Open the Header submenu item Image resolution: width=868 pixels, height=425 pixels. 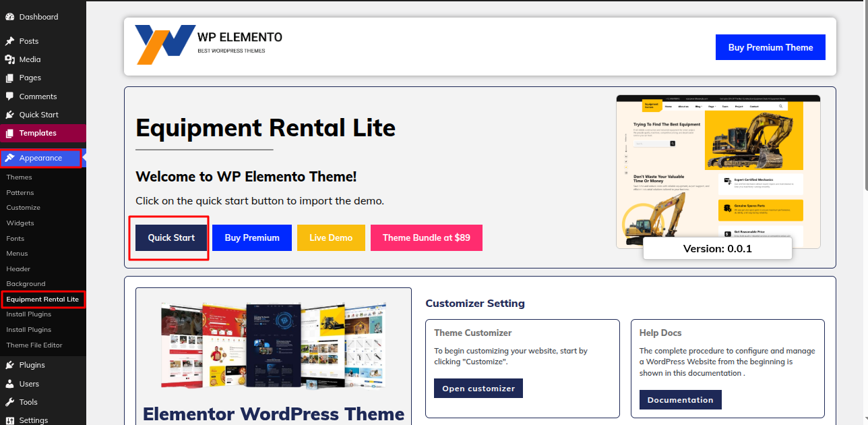(18, 268)
